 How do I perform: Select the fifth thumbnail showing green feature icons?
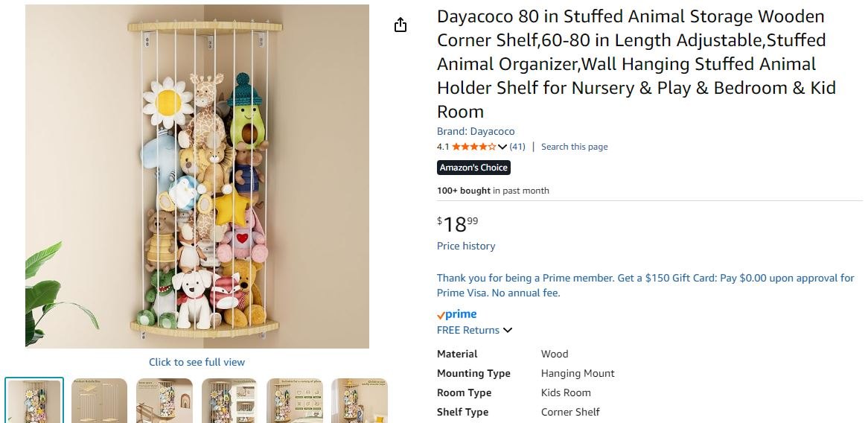point(294,401)
